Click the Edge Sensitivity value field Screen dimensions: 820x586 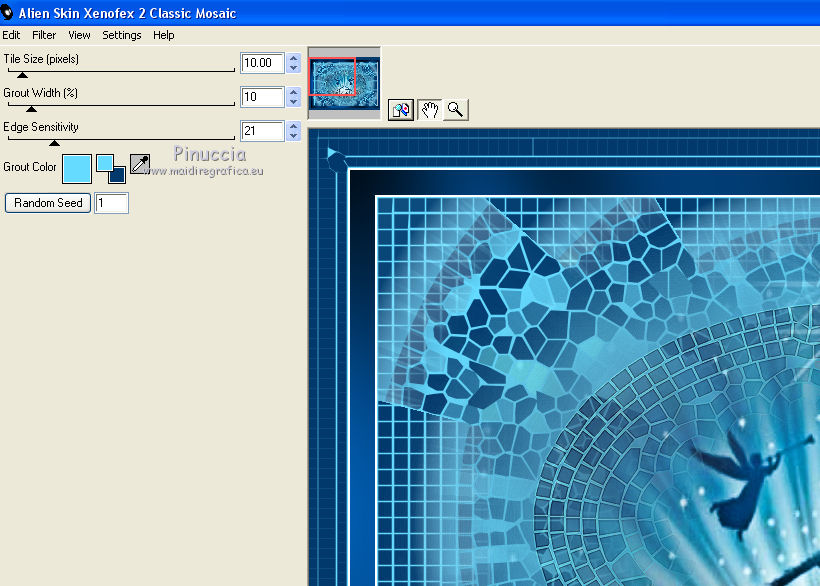[x=262, y=131]
